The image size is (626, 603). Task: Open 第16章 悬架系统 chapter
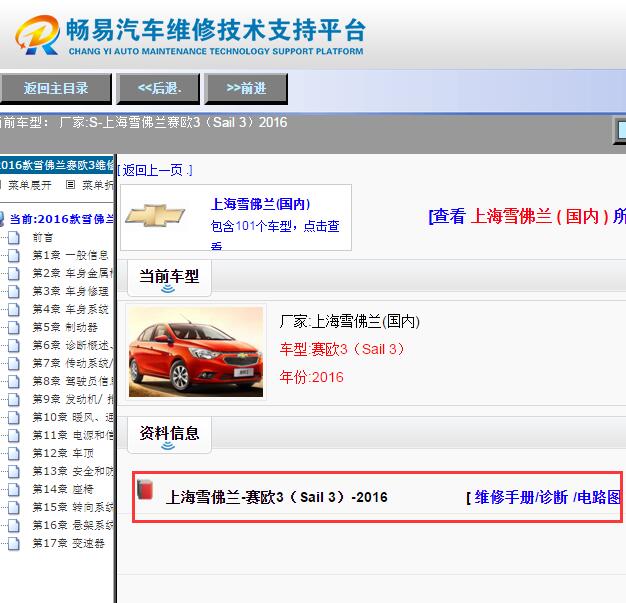(73, 526)
